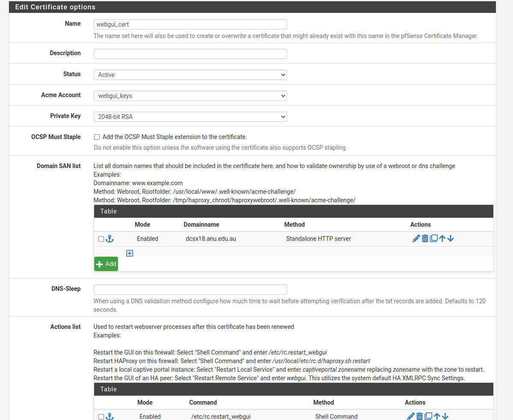Move the dcsx18.anu.edu.au row down
Image resolution: width=513 pixels, height=420 pixels.
pos(451,239)
